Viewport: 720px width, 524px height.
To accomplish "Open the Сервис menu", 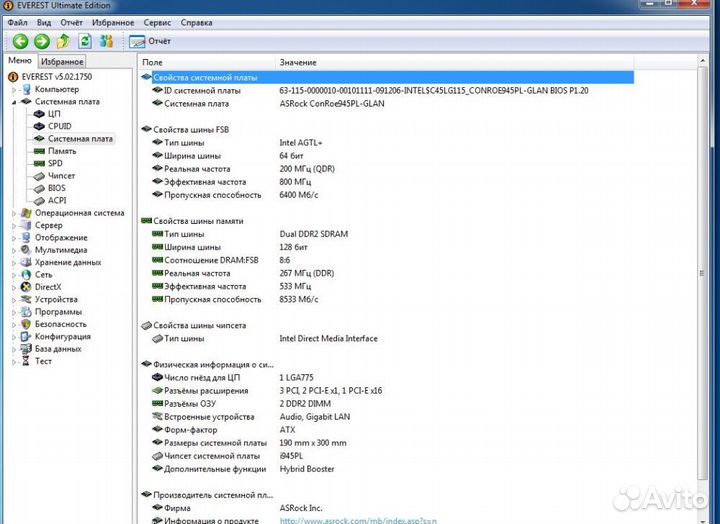I will (x=157, y=23).
